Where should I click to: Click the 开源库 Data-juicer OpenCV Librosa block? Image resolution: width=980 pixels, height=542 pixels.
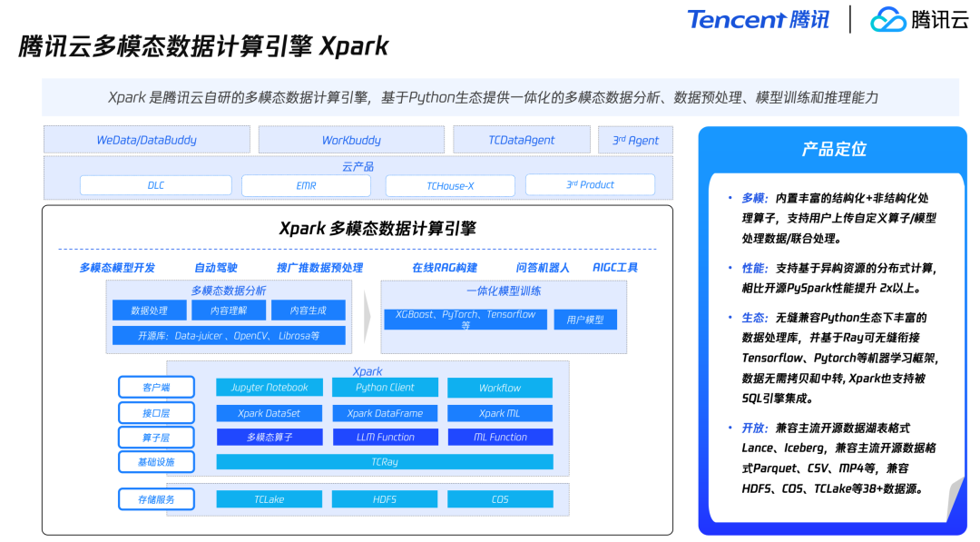[229, 336]
